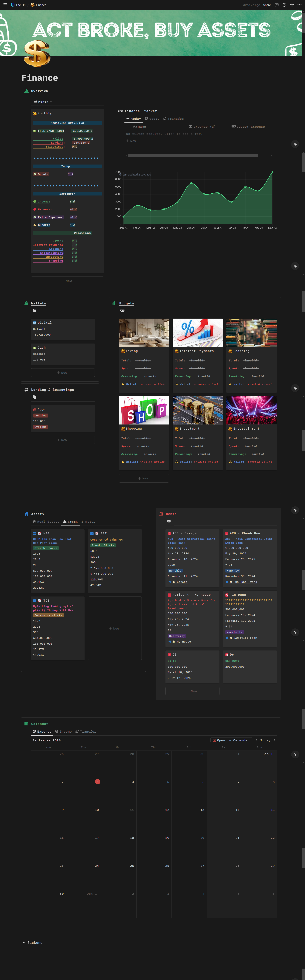Click the Overview section heading
Viewport: 305px width, 980px height.
tap(40, 91)
